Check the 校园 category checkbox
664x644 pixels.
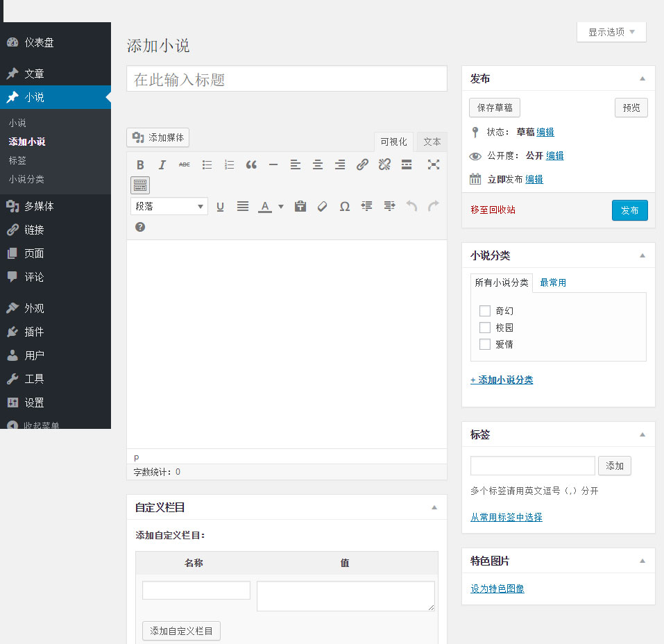pos(484,328)
